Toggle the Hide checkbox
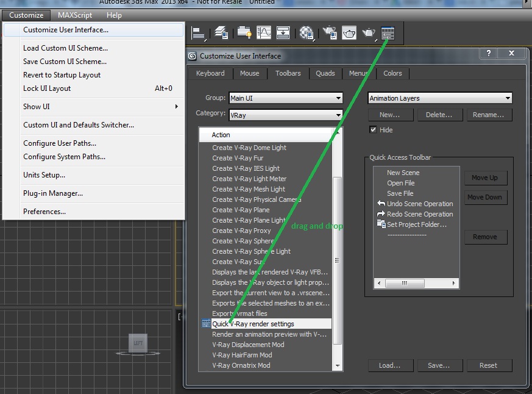Viewport: 532px width, 394px height. pos(373,130)
